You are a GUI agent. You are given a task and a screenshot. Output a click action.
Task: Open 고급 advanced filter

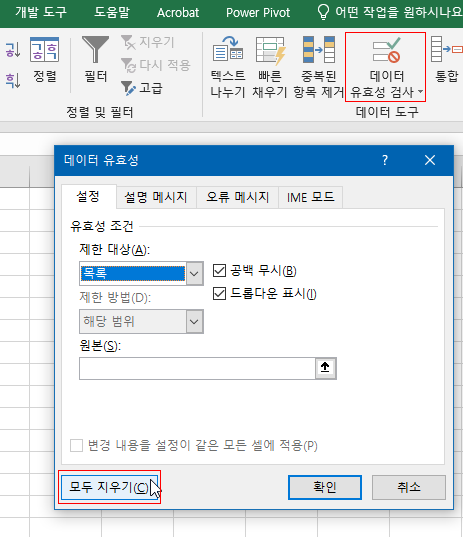(142, 88)
